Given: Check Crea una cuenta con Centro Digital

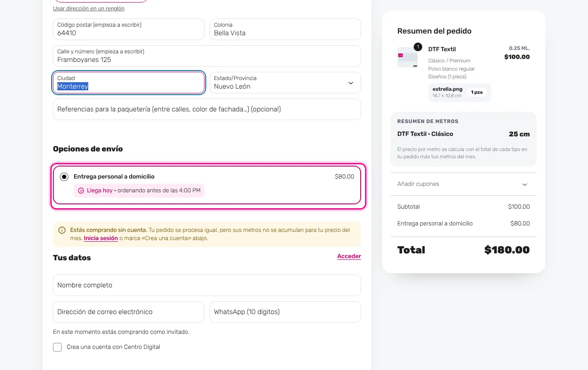Looking at the screenshot, I should [x=57, y=347].
